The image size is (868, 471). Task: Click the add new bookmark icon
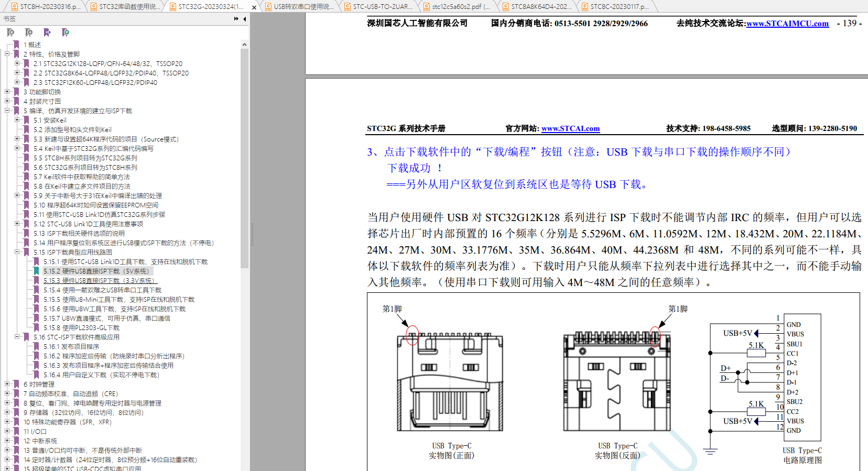[29, 32]
